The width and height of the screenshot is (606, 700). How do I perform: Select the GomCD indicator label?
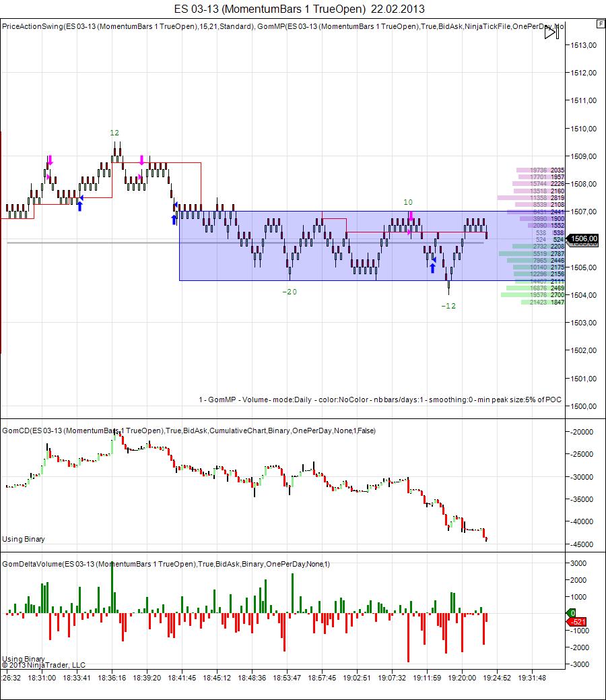tap(189, 431)
